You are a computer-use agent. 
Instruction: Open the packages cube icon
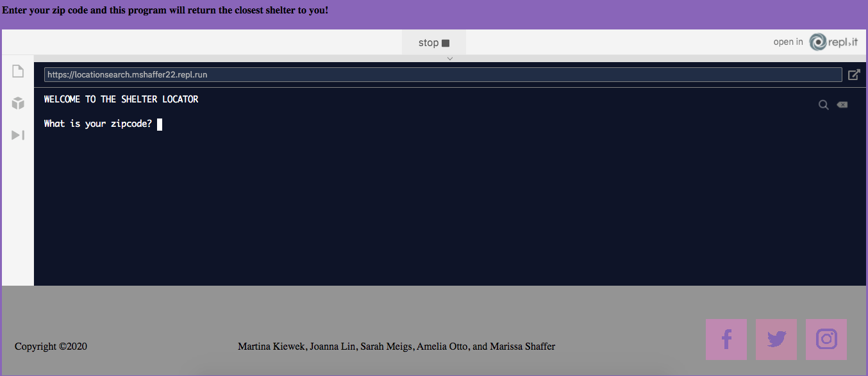18,102
